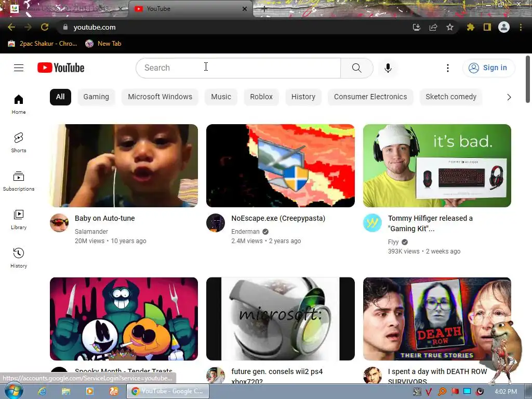Close the YouTube browser tab
Screen dimensions: 532x399
coord(245,9)
